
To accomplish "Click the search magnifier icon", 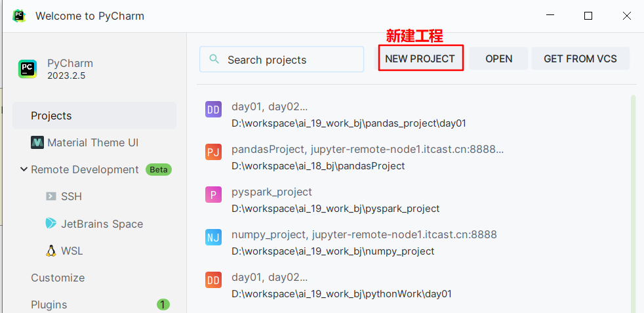I will click(x=214, y=59).
